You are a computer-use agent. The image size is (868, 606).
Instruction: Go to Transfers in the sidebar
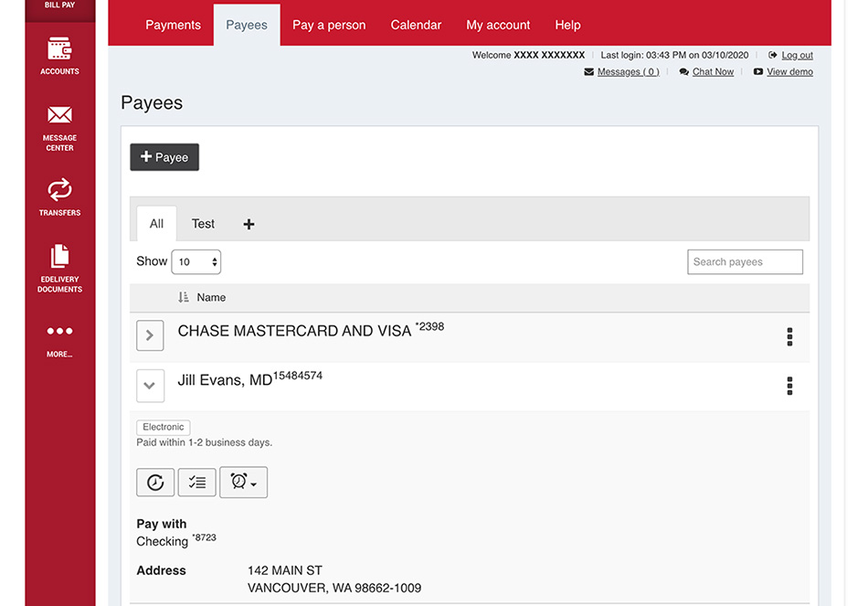click(x=59, y=197)
